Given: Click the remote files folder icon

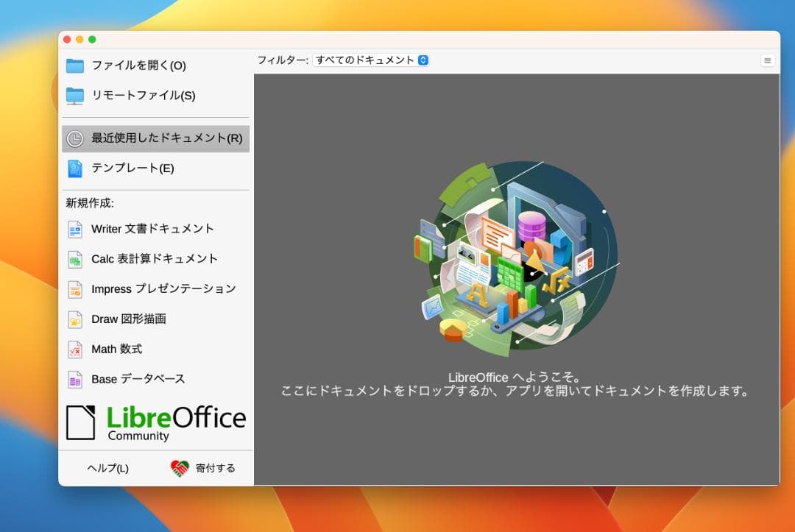Looking at the screenshot, I should point(75,96).
